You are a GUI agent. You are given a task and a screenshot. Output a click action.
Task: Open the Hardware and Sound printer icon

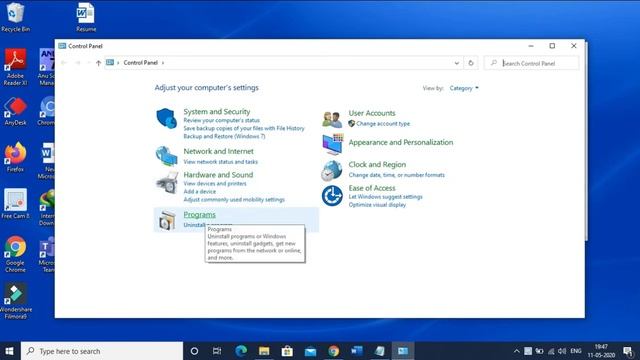point(167,182)
